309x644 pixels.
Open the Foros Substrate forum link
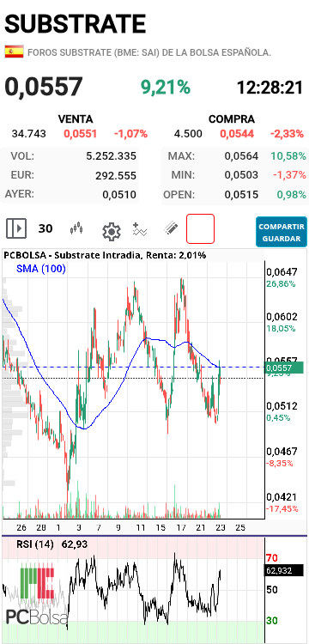tap(149, 53)
